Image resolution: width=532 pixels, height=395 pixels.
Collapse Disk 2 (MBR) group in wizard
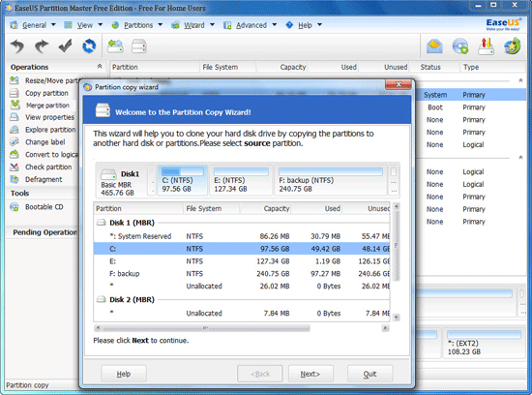coord(102,299)
